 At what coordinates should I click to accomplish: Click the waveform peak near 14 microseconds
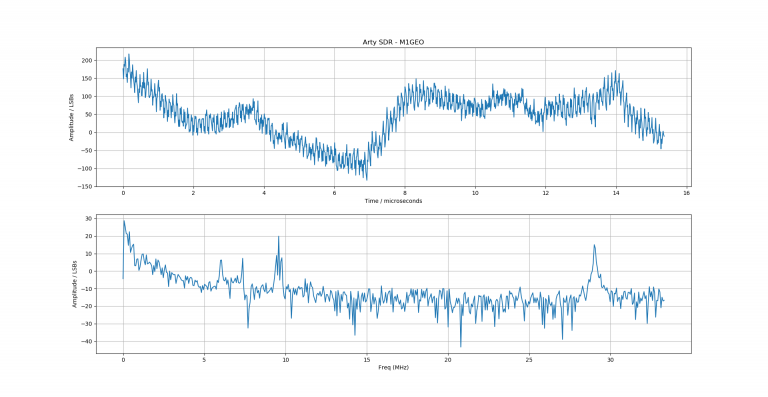click(616, 71)
